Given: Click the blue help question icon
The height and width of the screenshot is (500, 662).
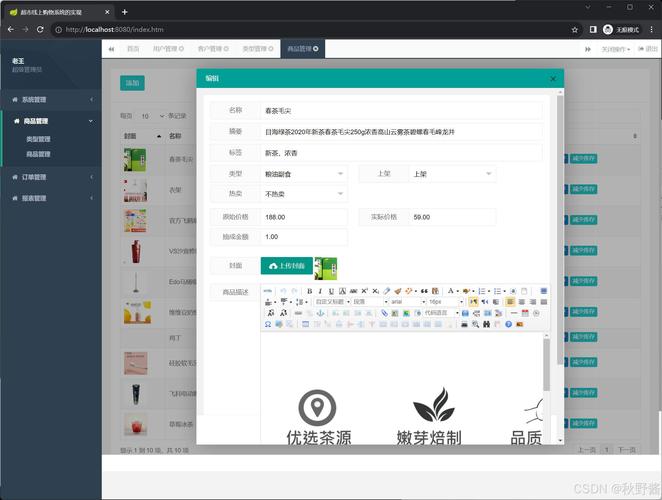Looking at the screenshot, I should [508, 324].
